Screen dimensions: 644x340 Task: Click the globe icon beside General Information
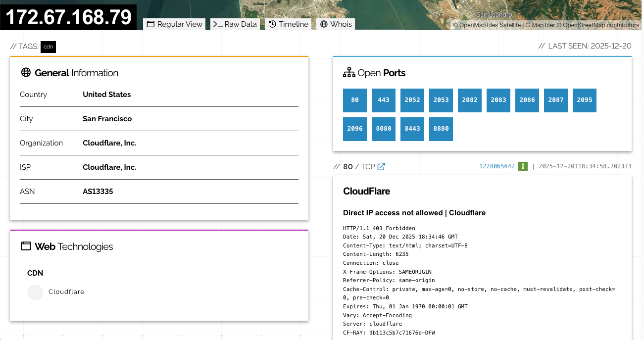(26, 73)
